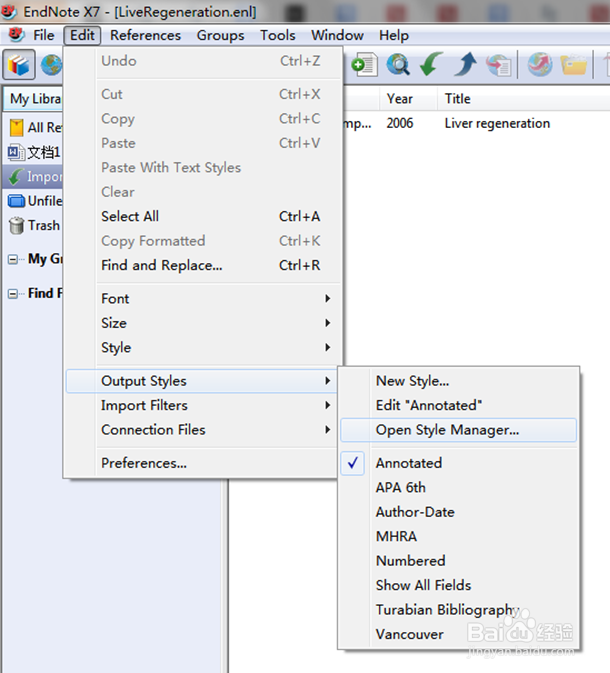
Task: Choose Select All from Edit menu
Action: click(204, 216)
